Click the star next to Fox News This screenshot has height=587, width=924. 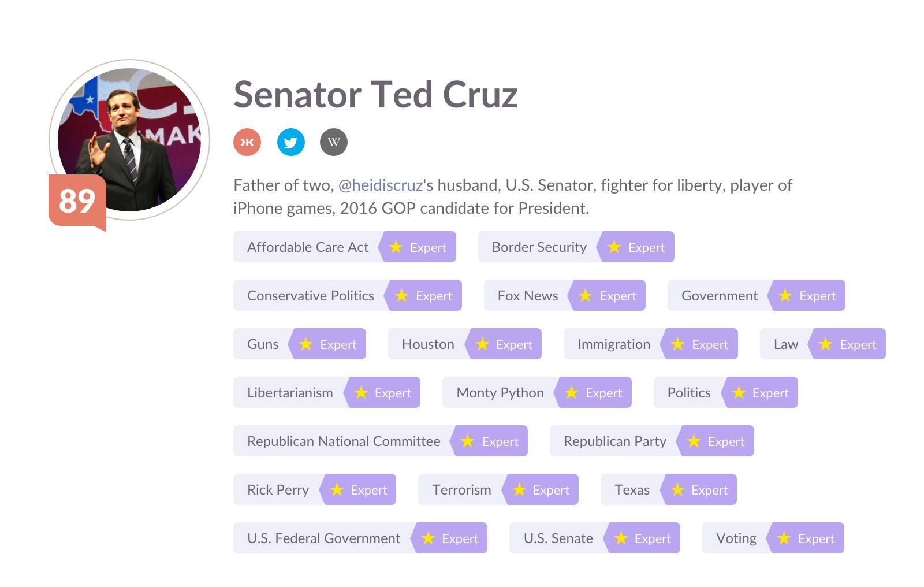585,296
